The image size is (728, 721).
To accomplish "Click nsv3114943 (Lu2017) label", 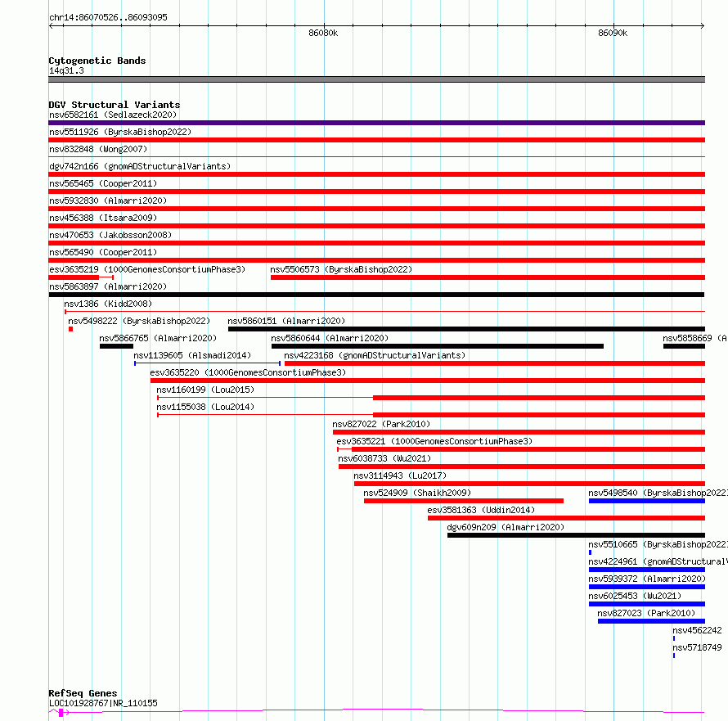I will (x=400, y=475).
